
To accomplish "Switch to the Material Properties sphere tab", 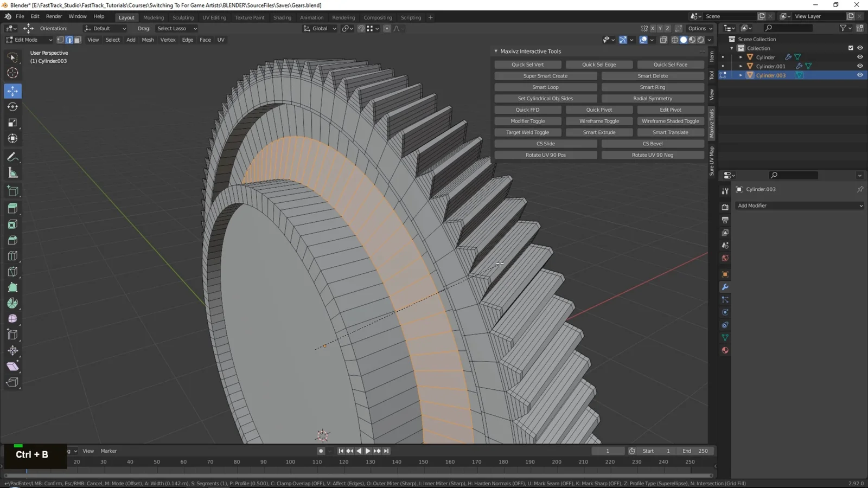I will point(725,350).
